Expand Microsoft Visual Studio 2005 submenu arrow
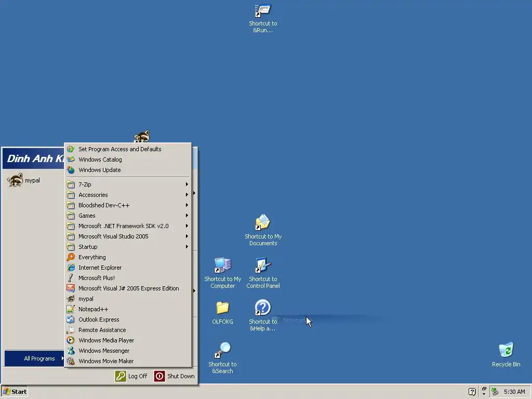Viewport: 532px width, 399px height. [x=187, y=236]
